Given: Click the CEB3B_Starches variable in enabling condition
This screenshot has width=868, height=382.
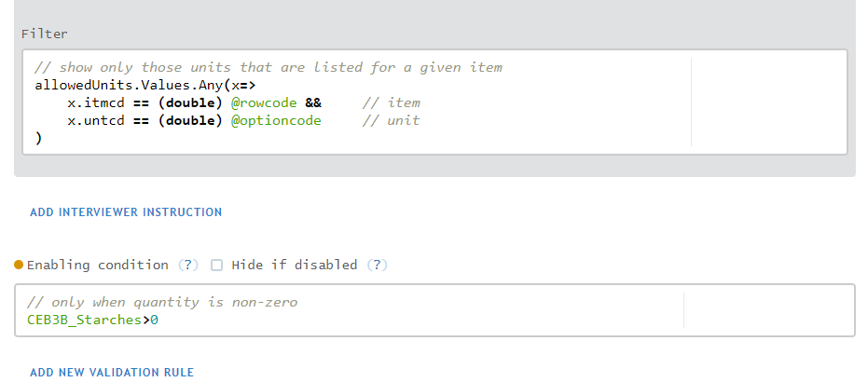Looking at the screenshot, I should pyautogui.click(x=85, y=320).
